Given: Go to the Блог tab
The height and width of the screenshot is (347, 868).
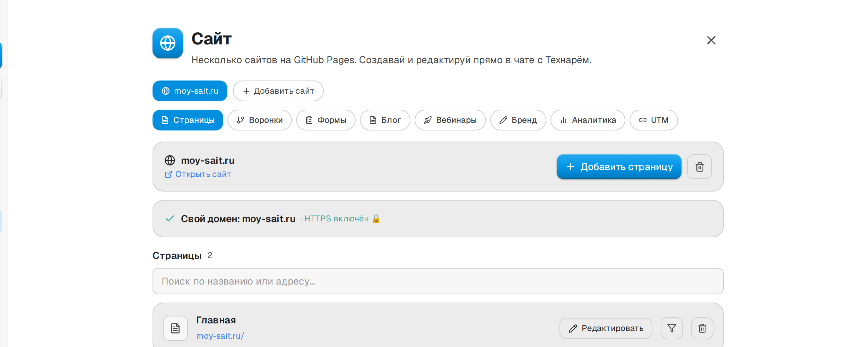Looking at the screenshot, I should (385, 120).
